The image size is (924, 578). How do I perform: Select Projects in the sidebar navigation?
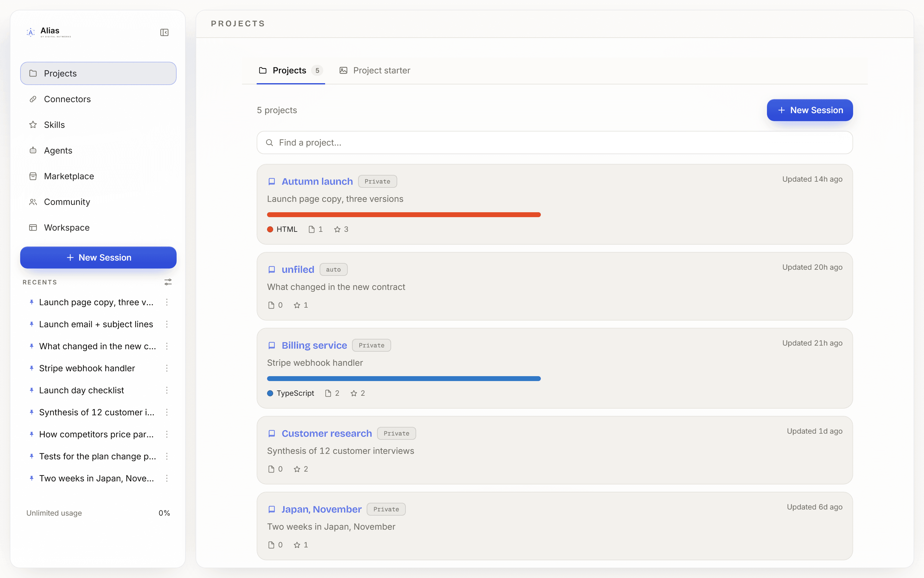click(x=98, y=73)
